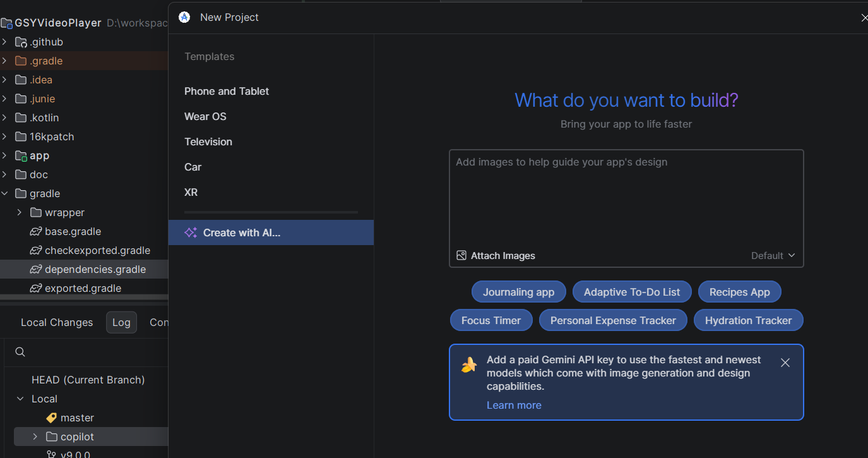Click the v9.0.0 branch icon

pos(52,454)
